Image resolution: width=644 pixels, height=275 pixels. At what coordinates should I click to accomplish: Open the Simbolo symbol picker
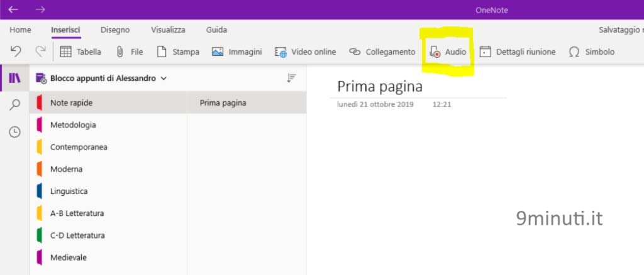[x=591, y=52]
